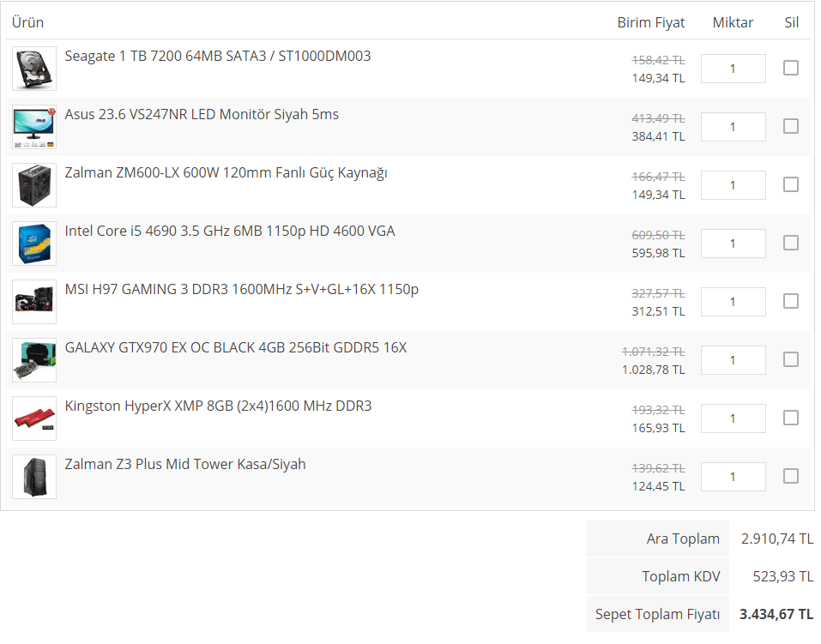Click the GALAXY GTX970 graphics card thumbnail
Image resolution: width=821 pixels, height=644 pixels.
click(34, 360)
